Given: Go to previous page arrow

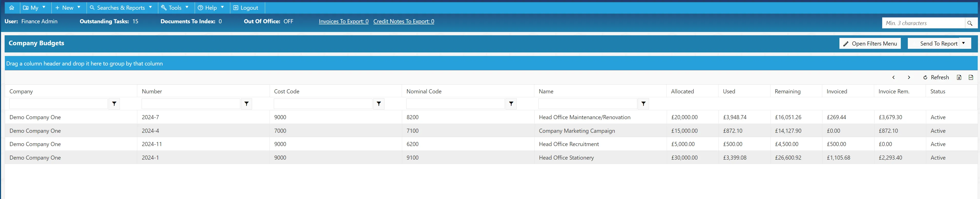Looking at the screenshot, I should [x=893, y=78].
